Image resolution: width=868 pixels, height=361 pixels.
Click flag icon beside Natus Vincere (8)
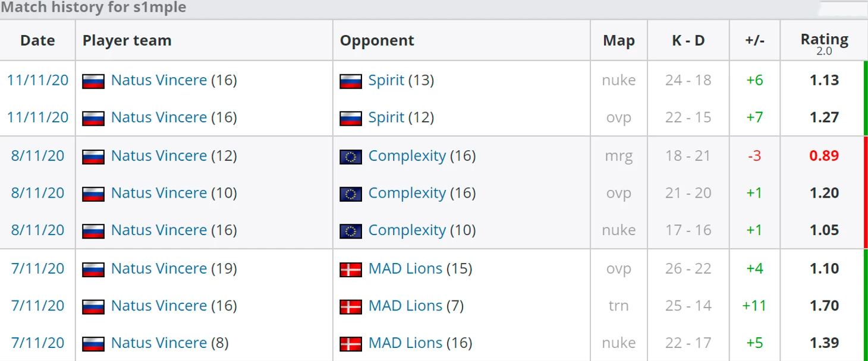click(x=93, y=344)
